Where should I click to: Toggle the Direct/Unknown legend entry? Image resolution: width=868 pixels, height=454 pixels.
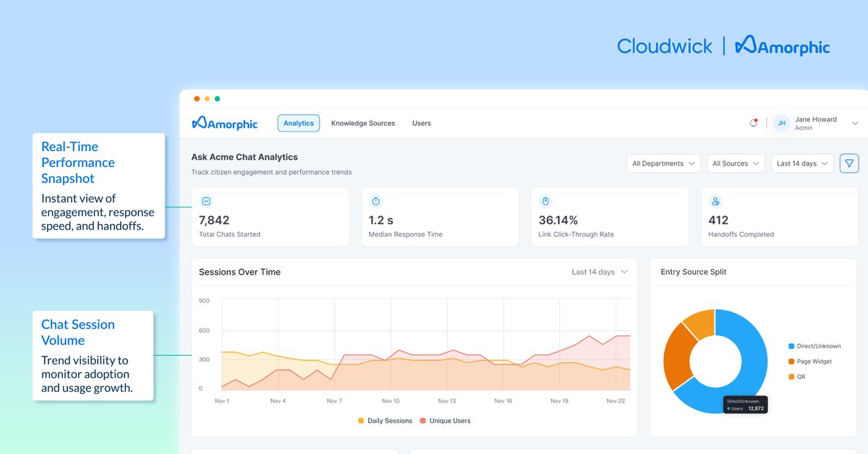(814, 346)
